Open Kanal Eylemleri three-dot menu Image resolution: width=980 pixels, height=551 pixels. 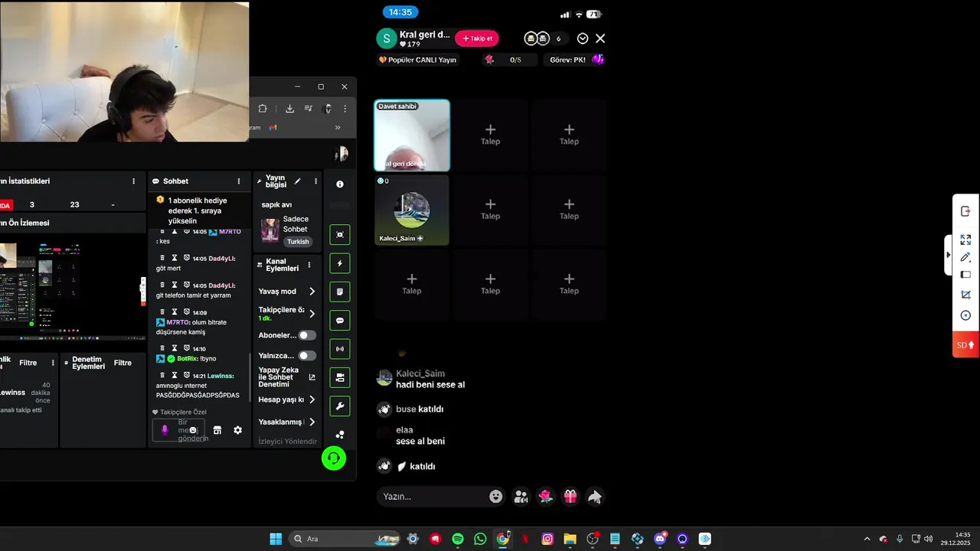309,265
